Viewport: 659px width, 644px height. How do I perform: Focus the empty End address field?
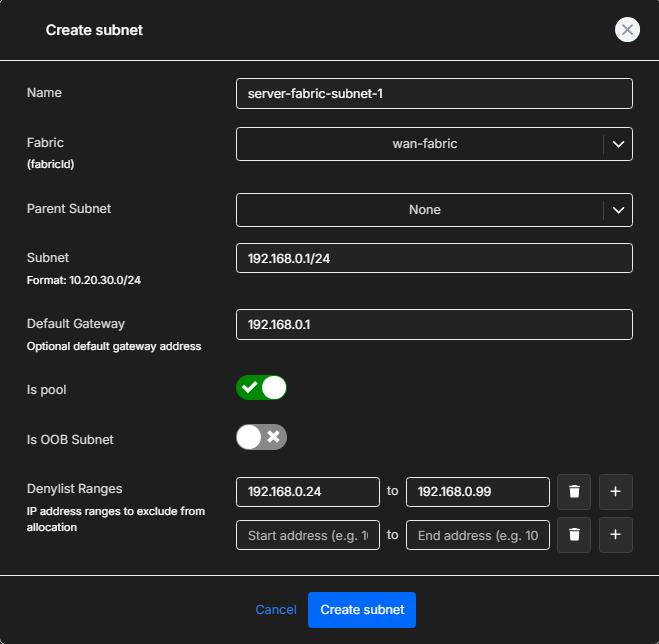tap(478, 535)
